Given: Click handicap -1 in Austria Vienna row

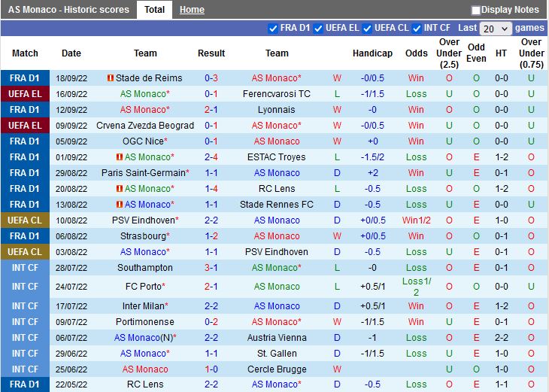Looking at the screenshot, I should (x=372, y=337).
